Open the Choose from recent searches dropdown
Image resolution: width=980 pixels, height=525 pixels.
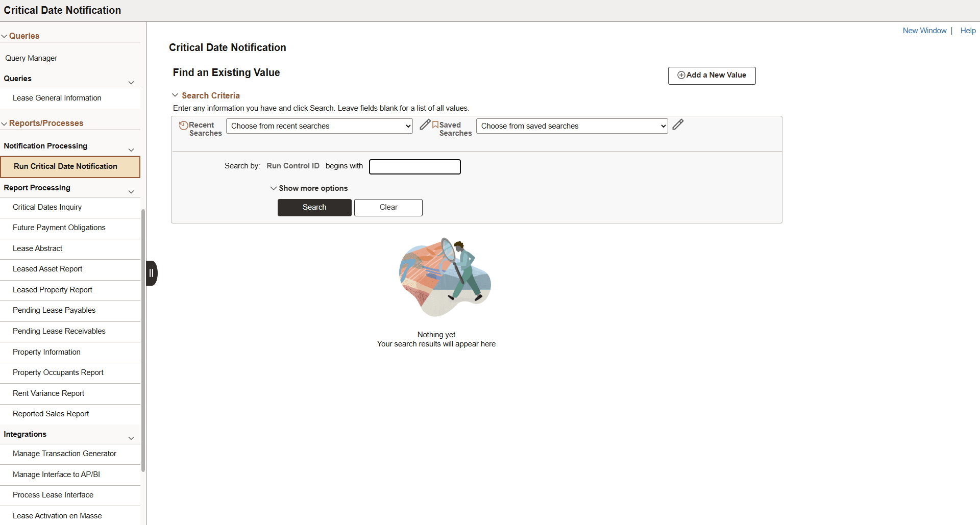319,126
